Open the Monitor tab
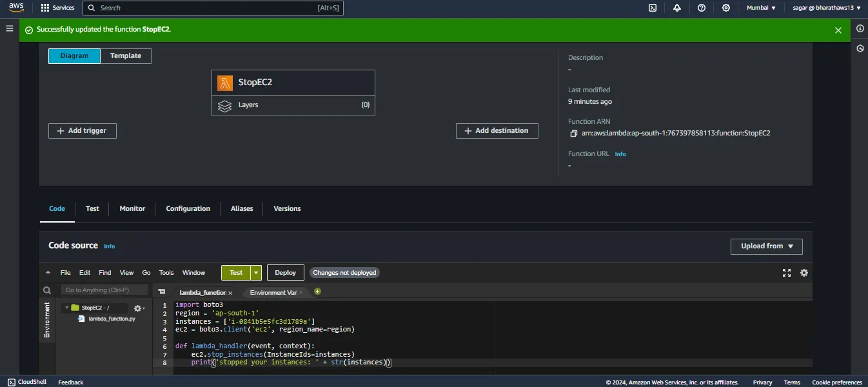868x387 pixels. point(132,208)
